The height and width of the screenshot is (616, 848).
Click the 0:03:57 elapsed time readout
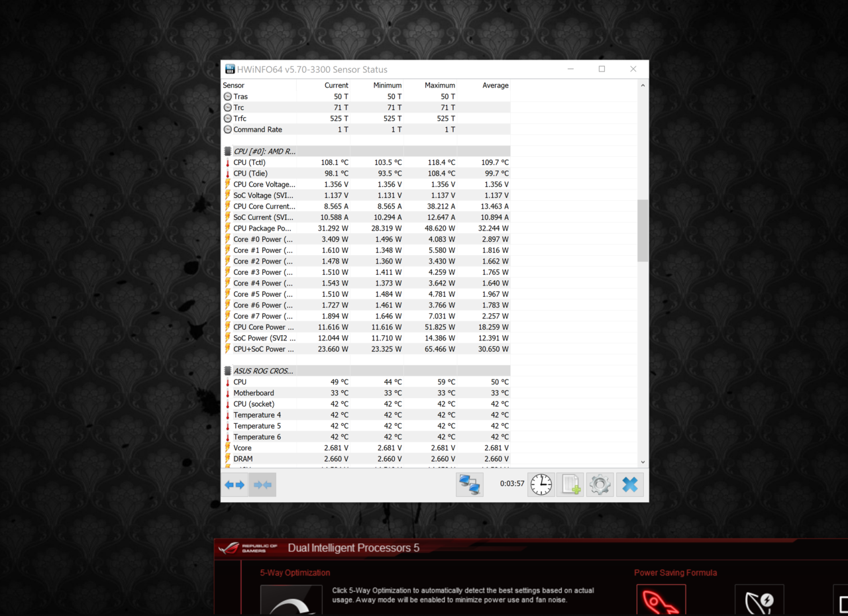[512, 484]
